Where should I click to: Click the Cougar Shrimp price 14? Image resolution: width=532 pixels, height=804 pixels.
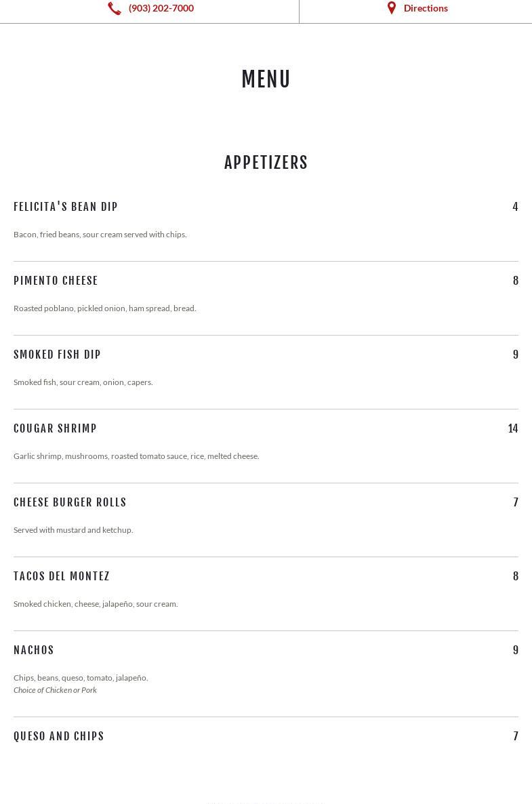click(513, 428)
